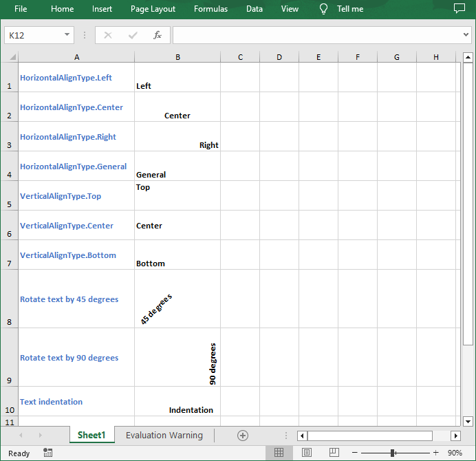Select the cell containing 'General'
Screen dimensions: 476x461
[x=177, y=166]
